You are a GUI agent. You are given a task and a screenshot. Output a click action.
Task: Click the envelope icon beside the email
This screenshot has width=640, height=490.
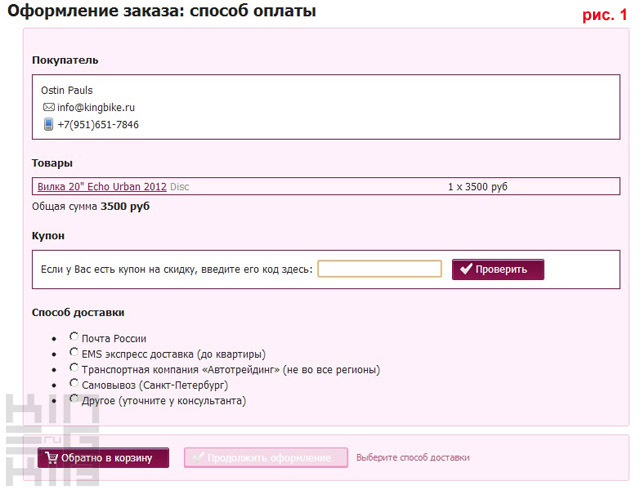[x=48, y=107]
